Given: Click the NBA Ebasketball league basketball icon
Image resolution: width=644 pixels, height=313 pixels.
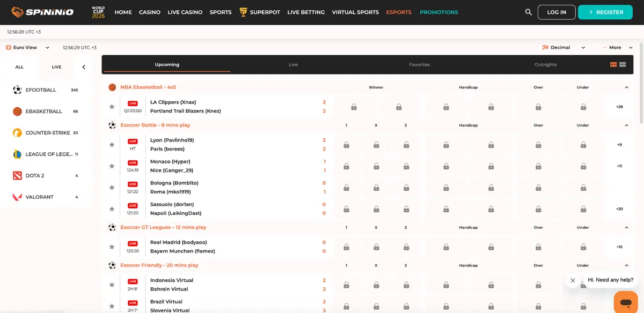Looking at the screenshot, I should coord(112,87).
